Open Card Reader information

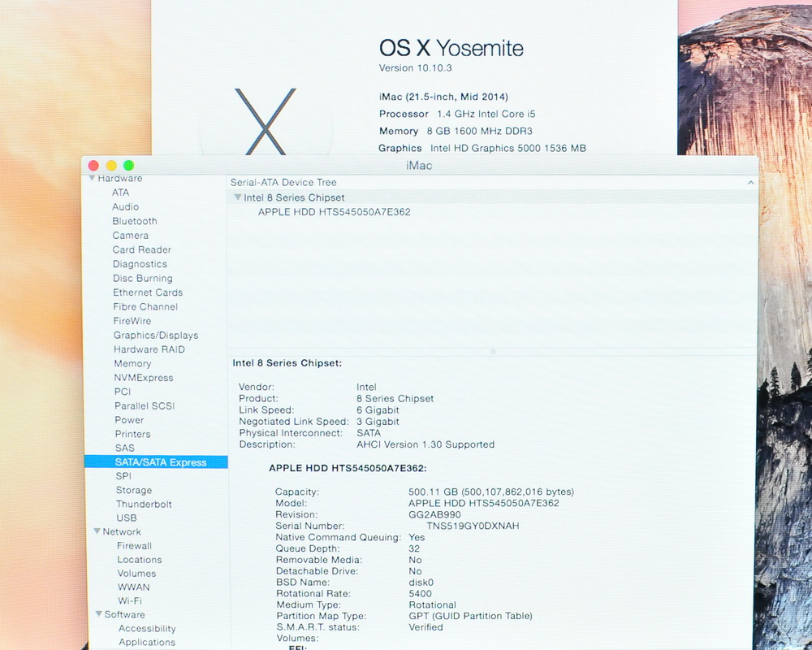[142, 249]
